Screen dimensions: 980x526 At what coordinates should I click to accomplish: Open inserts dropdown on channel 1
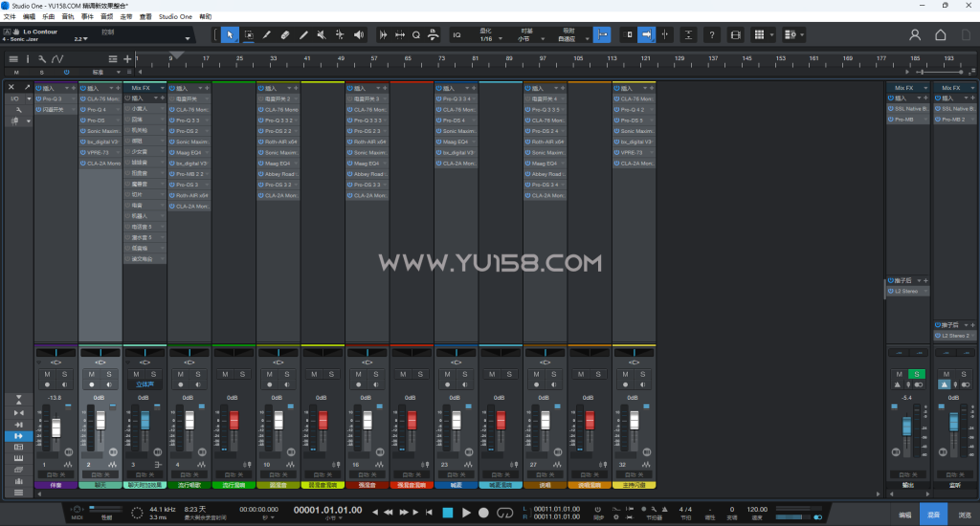[x=66, y=88]
